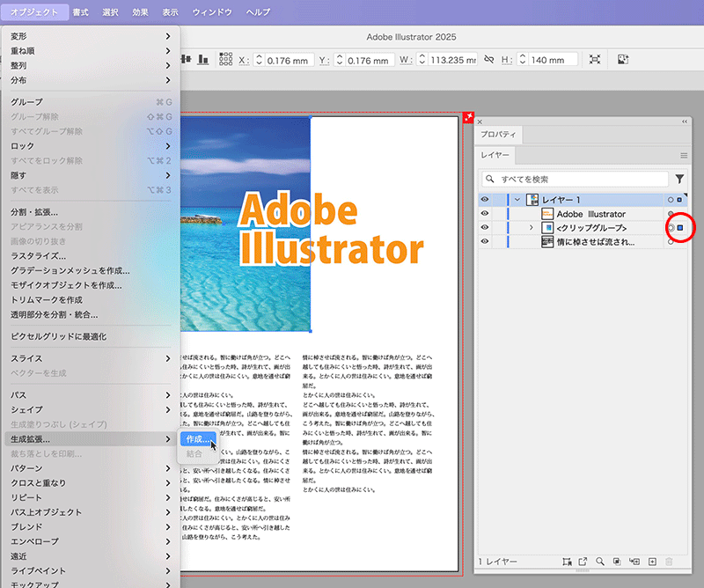Click the Make/Release Clipping Mask icon
The width and height of the screenshot is (704, 588).
[x=617, y=561]
